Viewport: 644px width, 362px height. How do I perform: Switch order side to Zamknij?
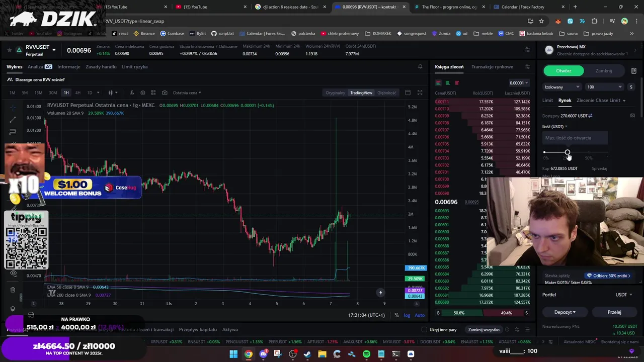(603, 71)
